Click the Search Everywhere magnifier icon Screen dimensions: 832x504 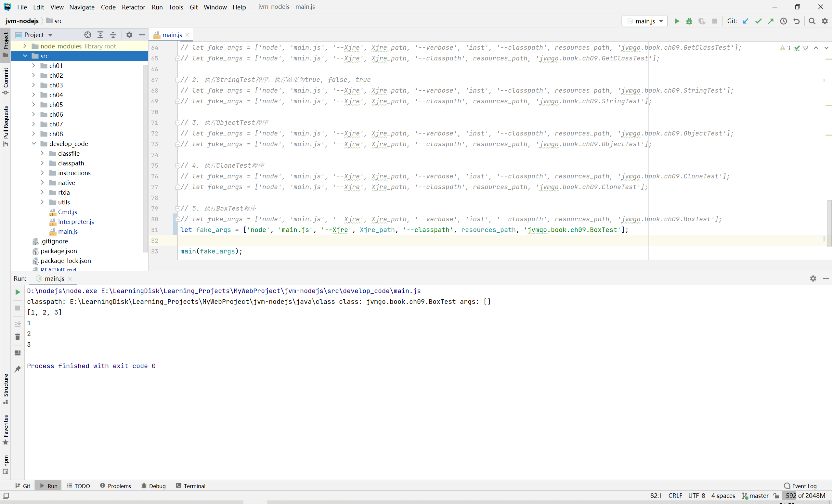pos(812,21)
